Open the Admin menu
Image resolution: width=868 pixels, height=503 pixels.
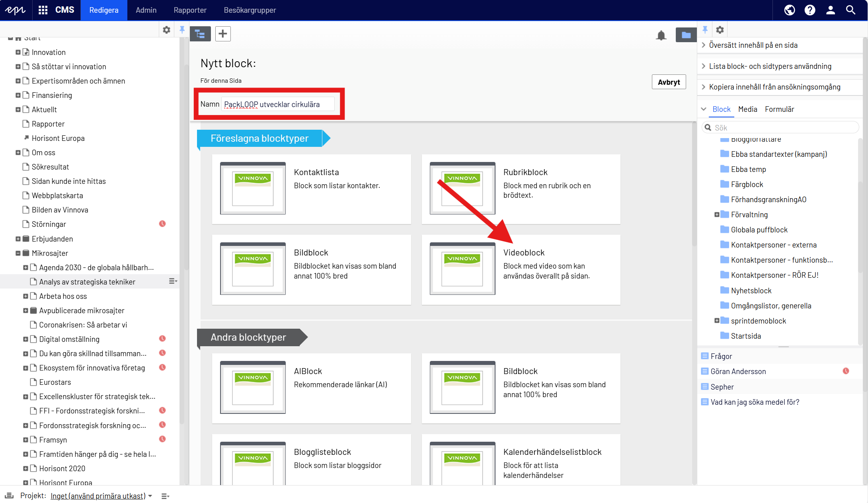[146, 10]
